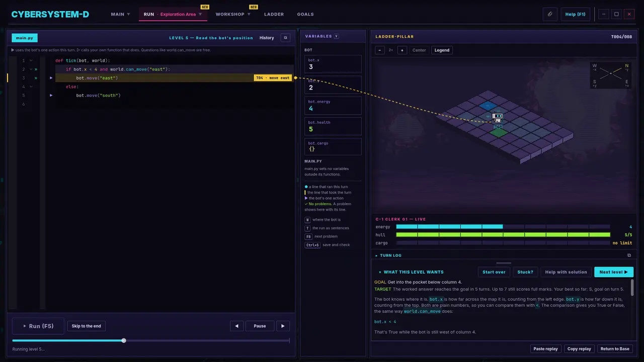Screen dimensions: 644x362
Task: Open the RUN Exploration Area dropdown
Action: [173, 14]
